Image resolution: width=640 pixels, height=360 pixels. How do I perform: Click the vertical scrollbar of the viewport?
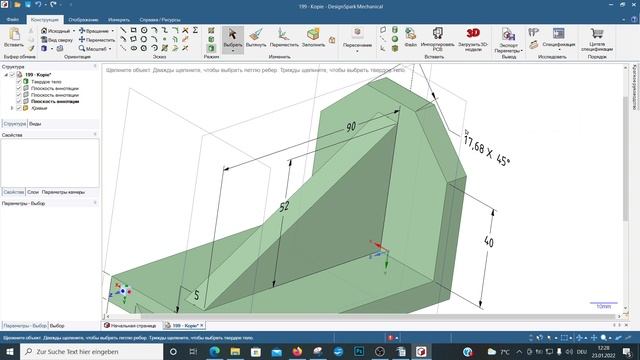pyautogui.click(x=626, y=159)
